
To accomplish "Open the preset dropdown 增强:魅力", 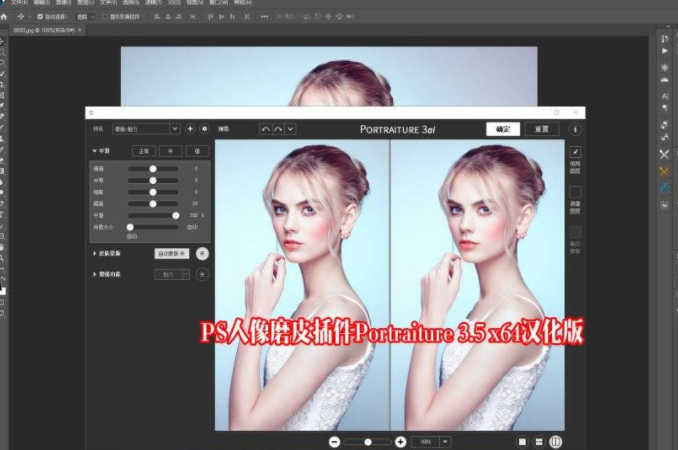I will [x=146, y=129].
